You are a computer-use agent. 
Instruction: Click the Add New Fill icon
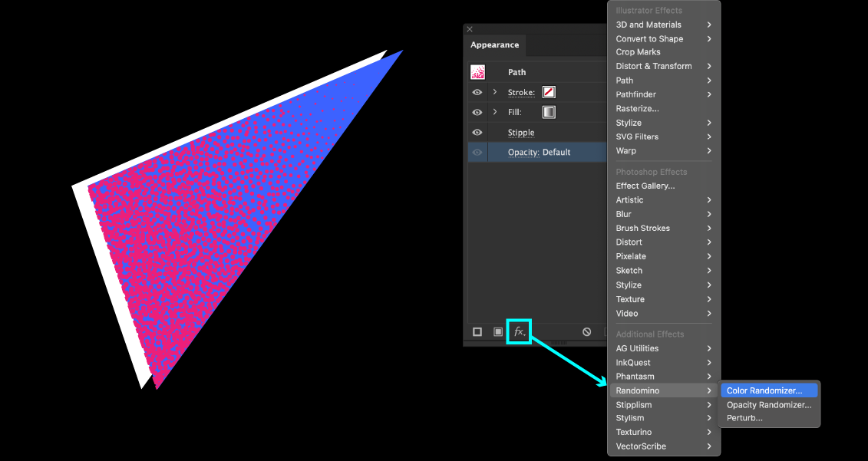click(x=498, y=332)
